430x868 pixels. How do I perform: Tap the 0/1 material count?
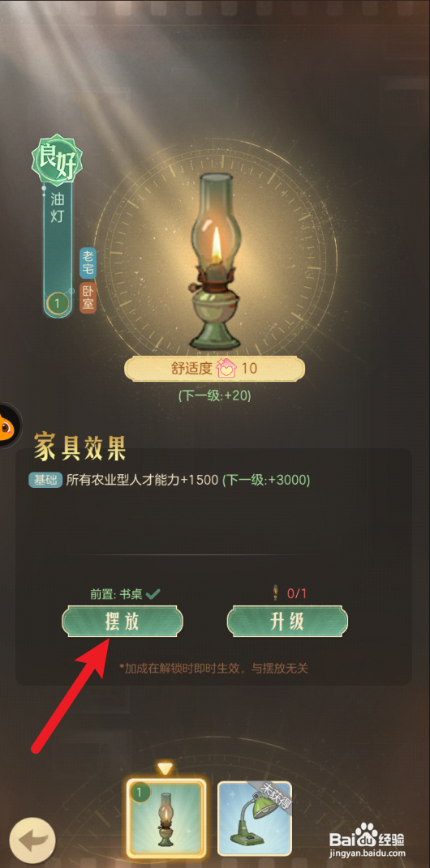pos(296,594)
